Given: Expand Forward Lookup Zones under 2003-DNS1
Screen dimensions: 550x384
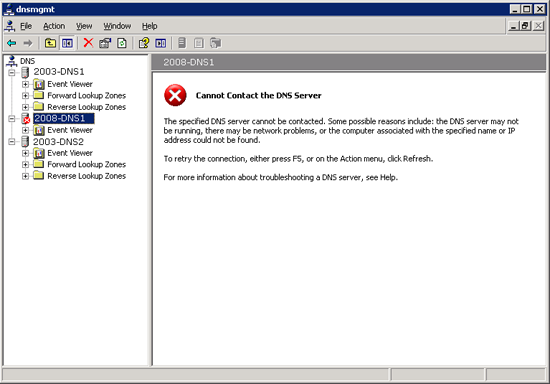Looking at the screenshot, I should click(x=25, y=95).
